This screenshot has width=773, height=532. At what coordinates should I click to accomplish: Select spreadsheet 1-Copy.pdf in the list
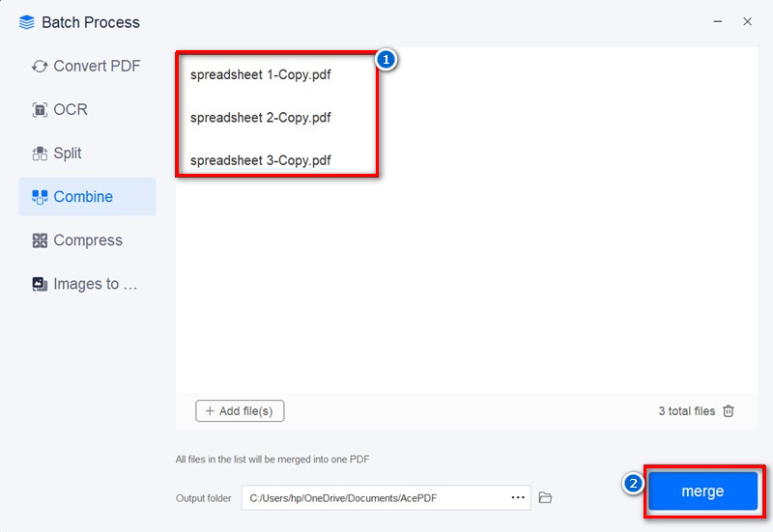tap(261, 75)
